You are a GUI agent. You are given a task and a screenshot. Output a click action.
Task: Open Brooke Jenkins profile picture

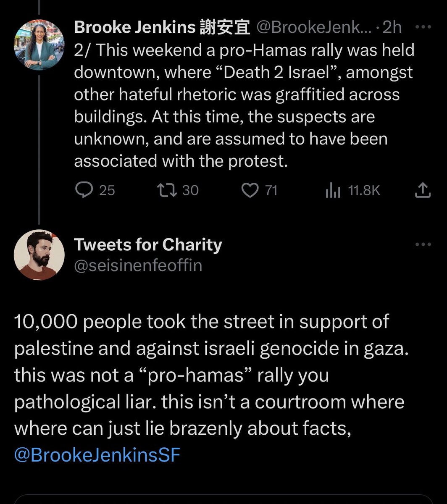pos(39,45)
